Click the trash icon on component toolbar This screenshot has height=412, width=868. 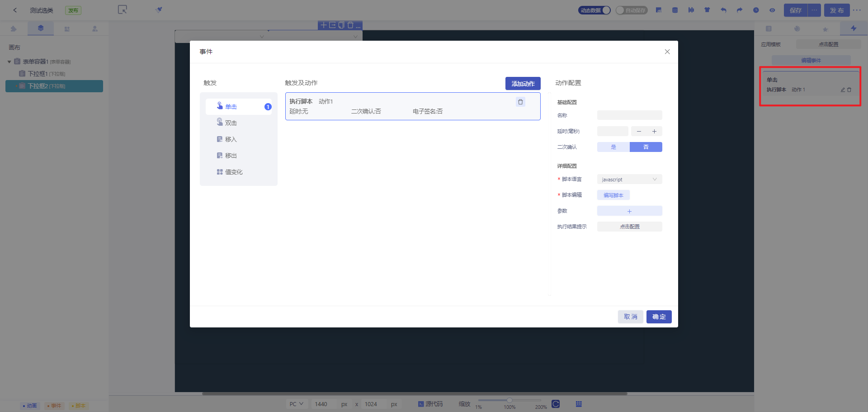[x=350, y=25]
